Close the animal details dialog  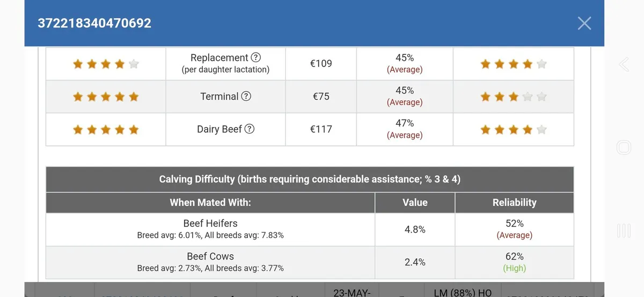tap(584, 23)
